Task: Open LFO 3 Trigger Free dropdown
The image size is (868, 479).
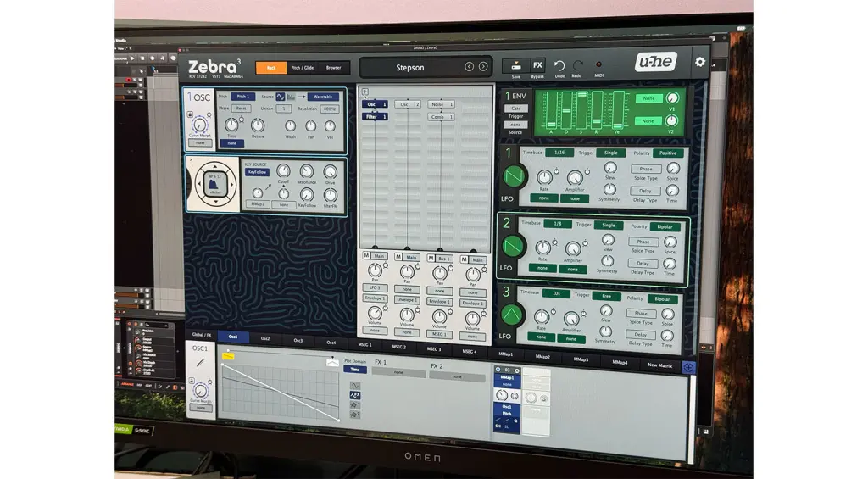Action: tap(607, 298)
